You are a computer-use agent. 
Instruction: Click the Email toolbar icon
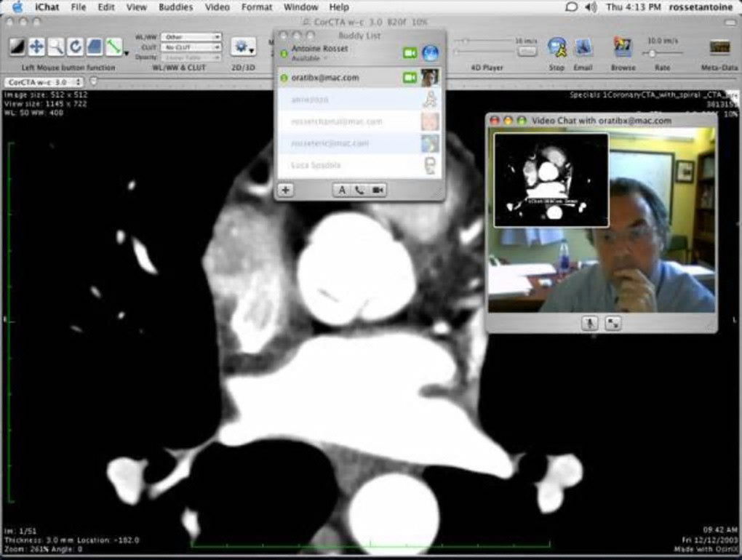tap(583, 48)
